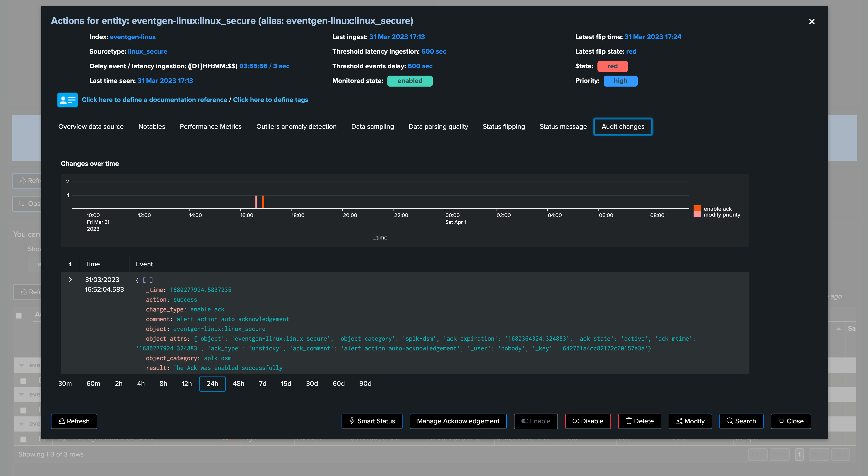Image resolution: width=868 pixels, height=476 pixels.
Task: Select the 7d time range
Action: (x=262, y=384)
